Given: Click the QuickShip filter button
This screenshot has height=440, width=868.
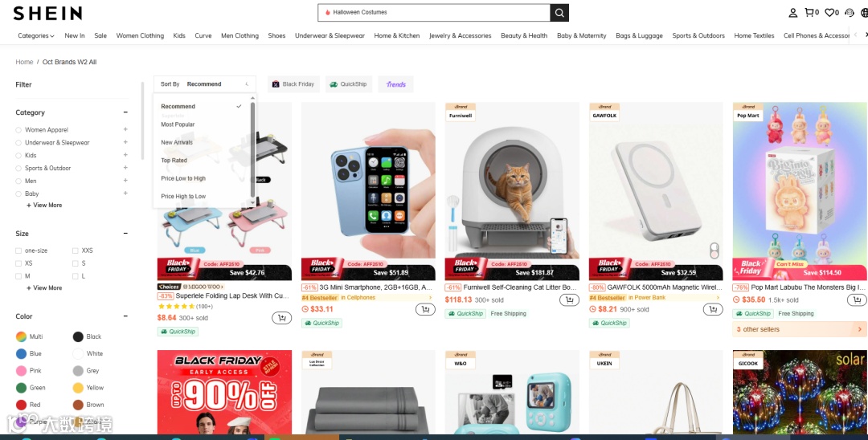Looking at the screenshot, I should (x=349, y=84).
